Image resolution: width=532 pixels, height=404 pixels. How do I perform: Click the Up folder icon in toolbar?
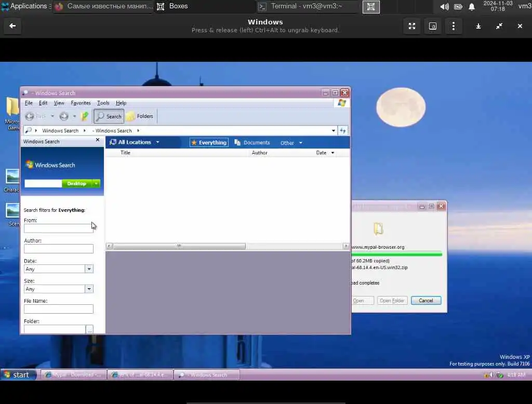click(x=85, y=116)
